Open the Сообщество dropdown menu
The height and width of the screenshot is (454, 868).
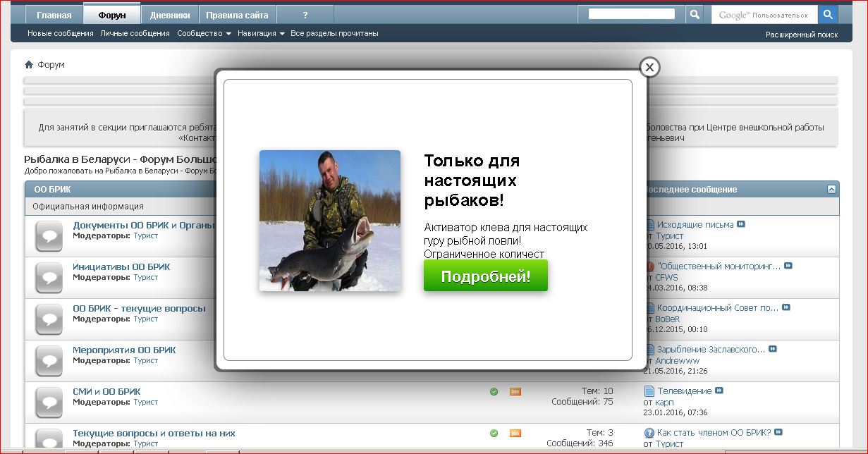click(x=204, y=34)
